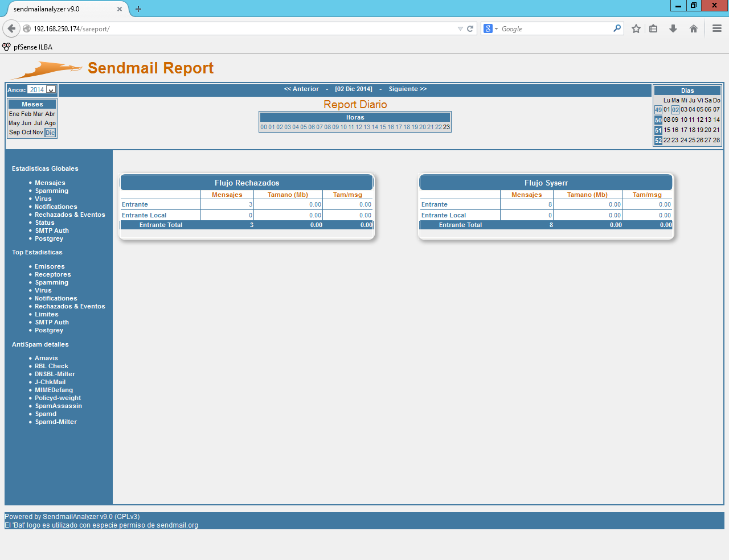
Task: Open the Limites top statistics
Action: (x=47, y=314)
